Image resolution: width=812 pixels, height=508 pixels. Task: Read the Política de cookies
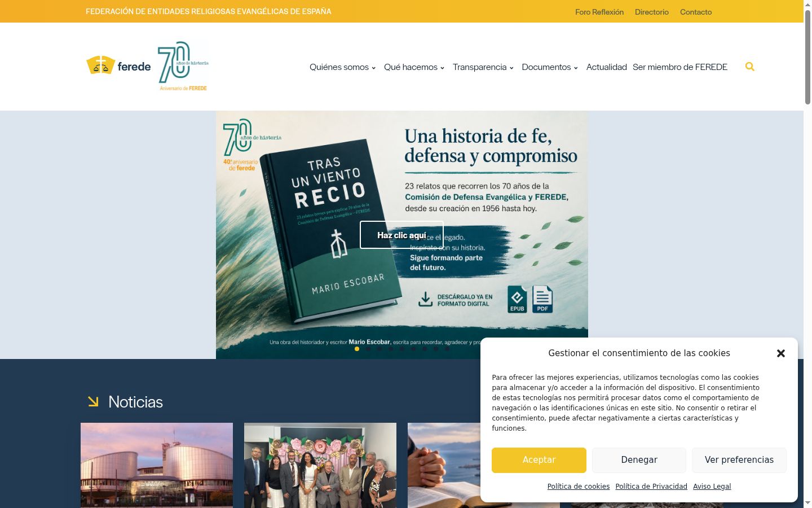click(579, 487)
